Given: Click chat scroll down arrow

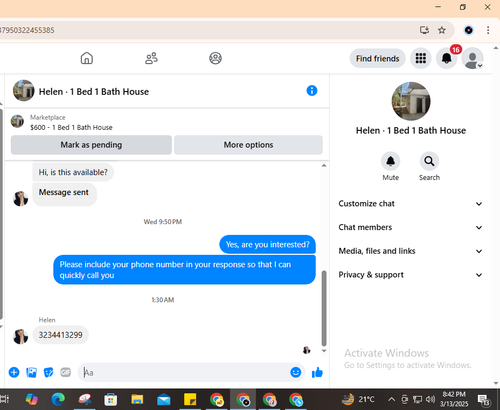Looking at the screenshot, I should 324,351.
